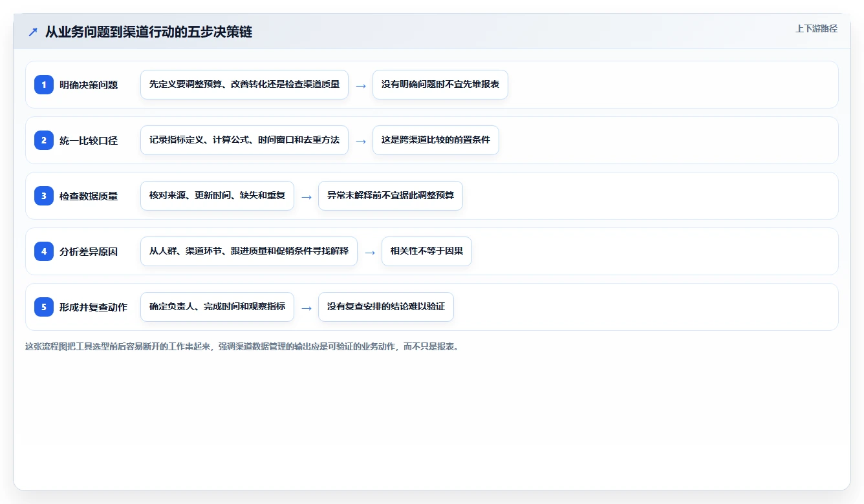This screenshot has height=504, width=864.
Task: Click the arrow icon beside the title
Action: [33, 32]
